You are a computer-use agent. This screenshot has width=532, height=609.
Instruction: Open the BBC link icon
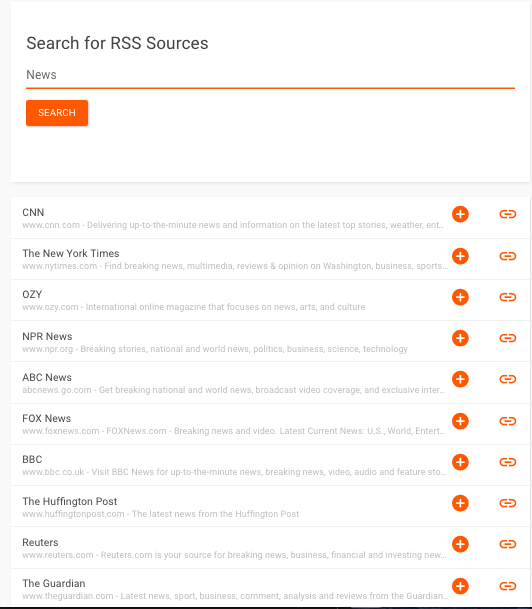508,462
